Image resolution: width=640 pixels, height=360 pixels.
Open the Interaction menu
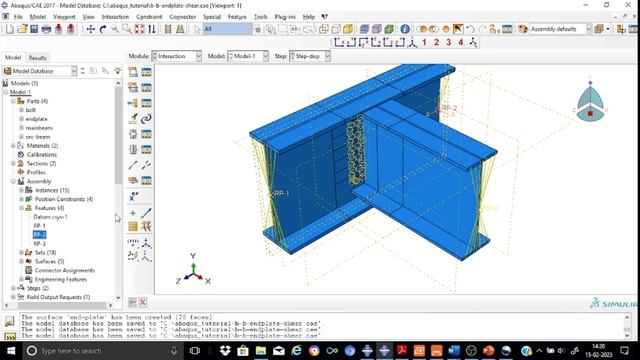click(x=115, y=17)
